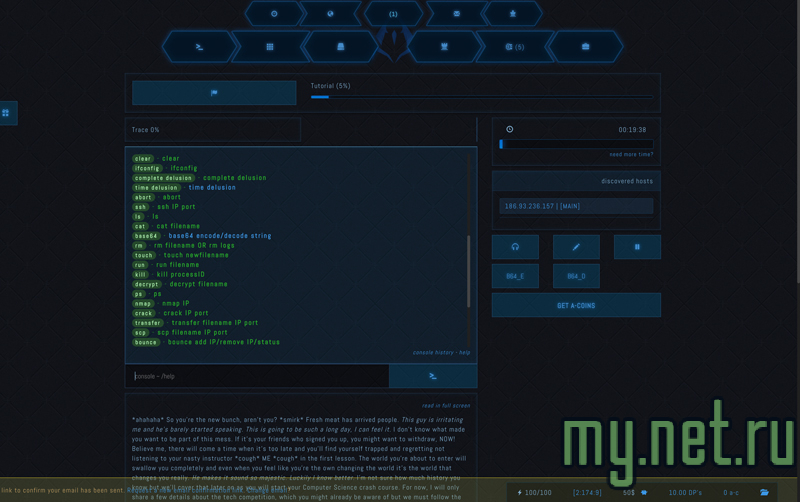Click the GET A-COINS button

tap(576, 305)
